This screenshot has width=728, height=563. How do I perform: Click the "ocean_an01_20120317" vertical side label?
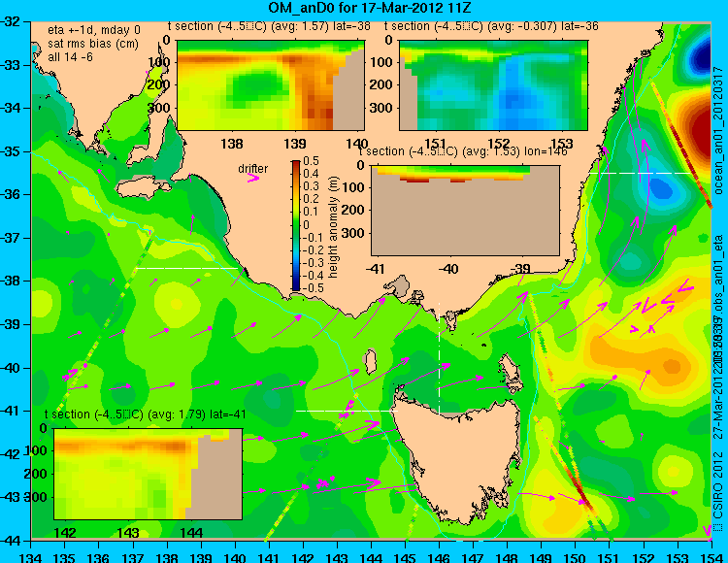click(x=718, y=131)
